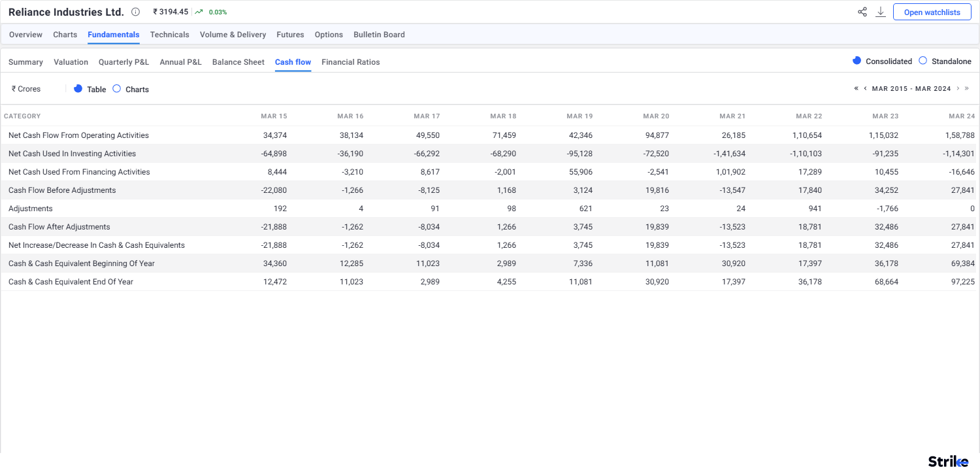980x476 pixels.
Task: Click the info icon beside Reliance Industries Ltd.
Action: point(135,12)
